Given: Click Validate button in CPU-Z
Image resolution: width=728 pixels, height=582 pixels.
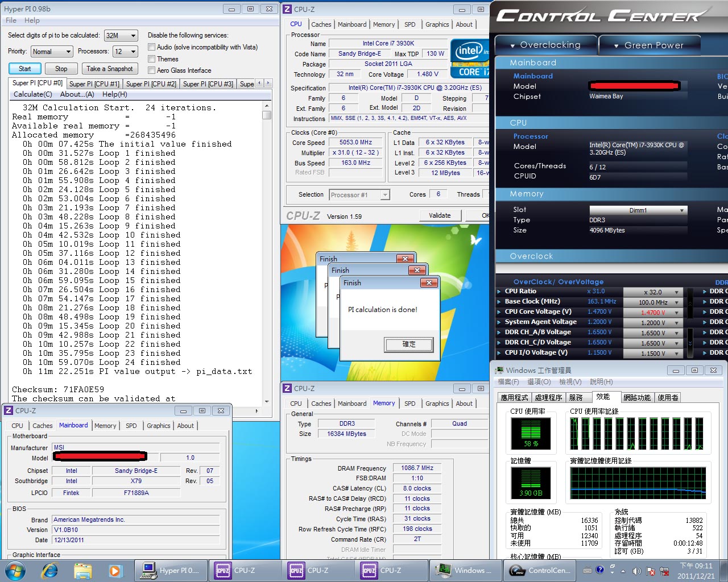Looking at the screenshot, I should 440,215.
